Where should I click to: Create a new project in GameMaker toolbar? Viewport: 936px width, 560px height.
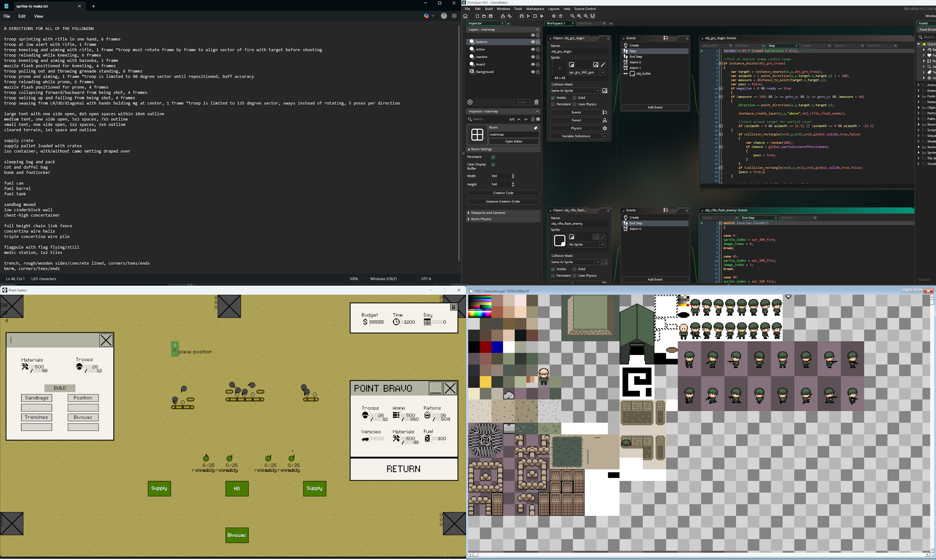(477, 16)
